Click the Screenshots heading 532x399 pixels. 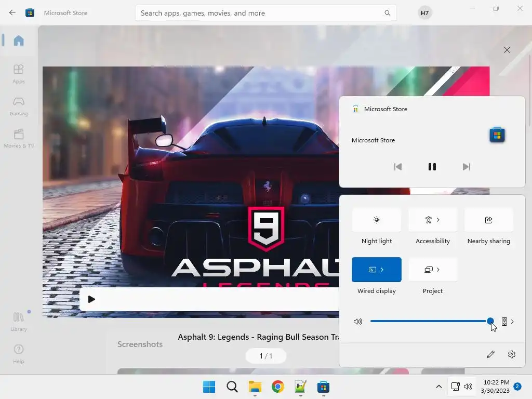pos(140,344)
